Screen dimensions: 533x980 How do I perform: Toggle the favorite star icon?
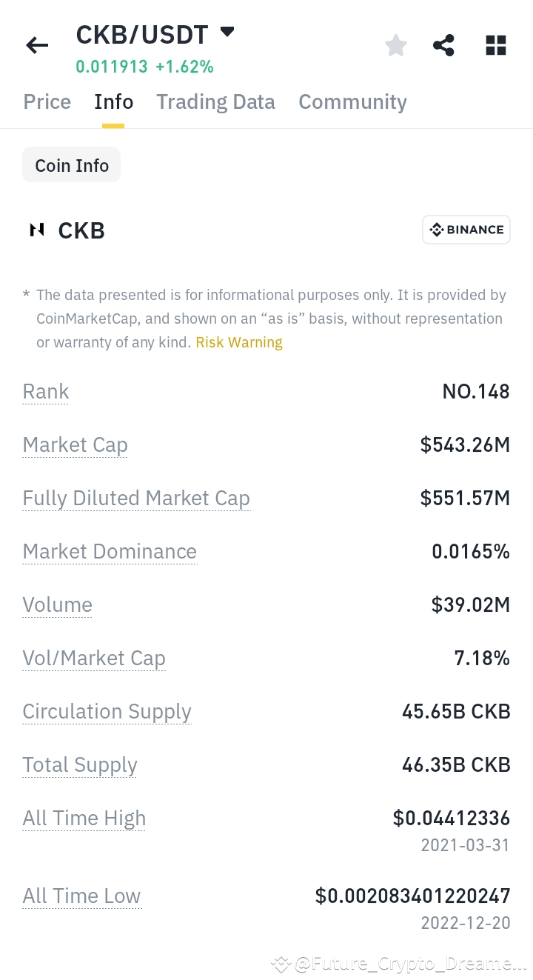click(396, 46)
